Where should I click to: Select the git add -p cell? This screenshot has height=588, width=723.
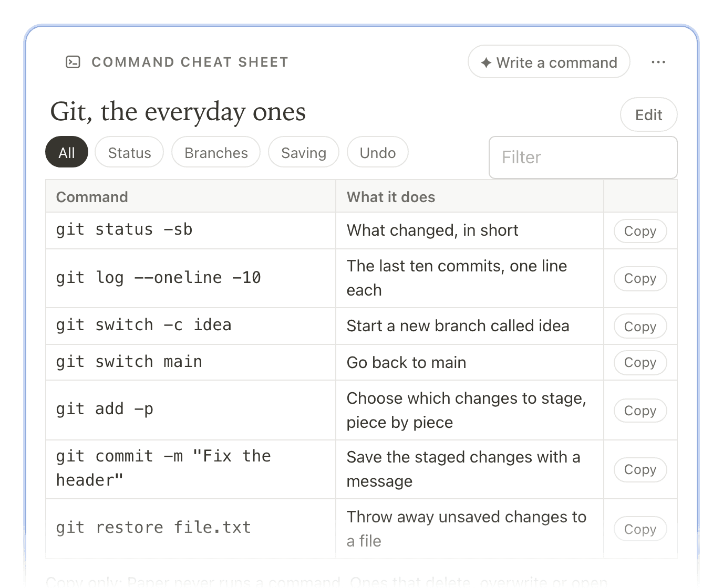(191, 410)
